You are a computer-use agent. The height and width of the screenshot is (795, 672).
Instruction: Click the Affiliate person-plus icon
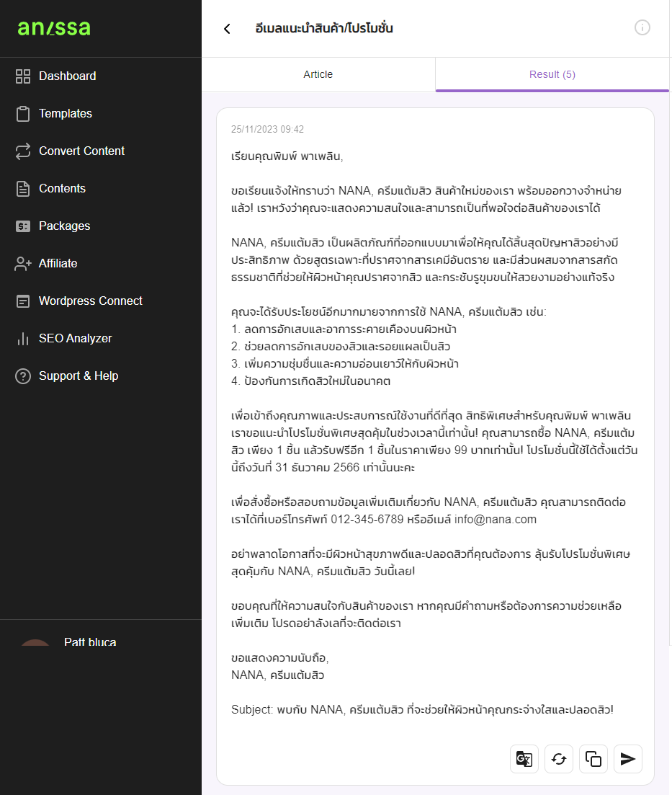click(x=23, y=264)
